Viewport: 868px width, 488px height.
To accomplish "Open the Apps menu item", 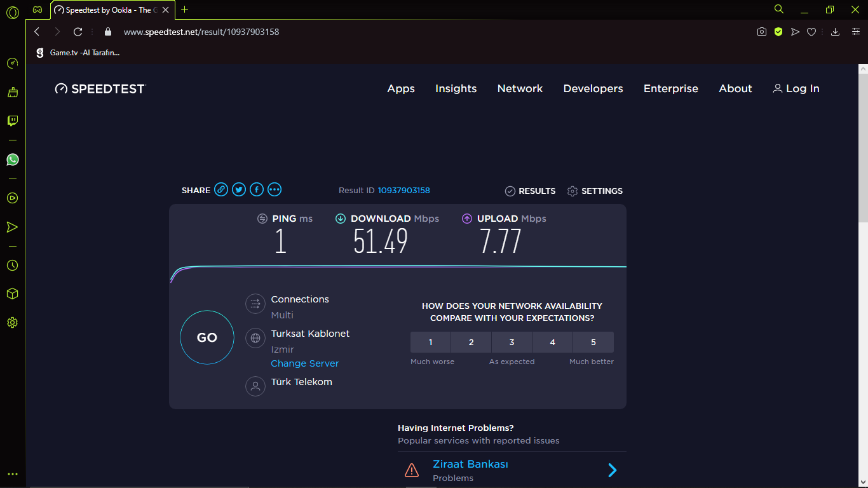I will [x=401, y=89].
